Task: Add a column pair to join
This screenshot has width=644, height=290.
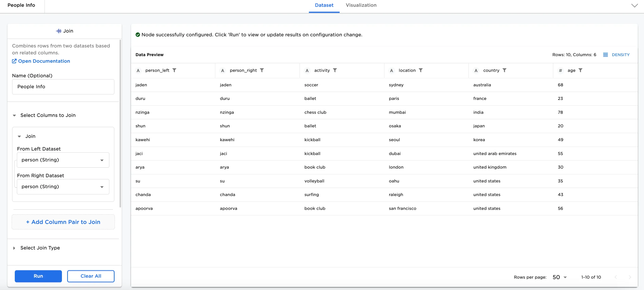Action: 63,222
